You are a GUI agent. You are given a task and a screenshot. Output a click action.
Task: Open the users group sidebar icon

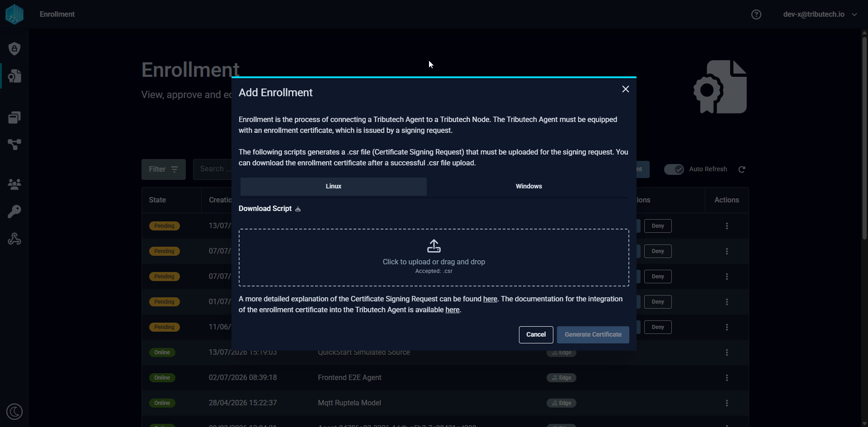(14, 184)
